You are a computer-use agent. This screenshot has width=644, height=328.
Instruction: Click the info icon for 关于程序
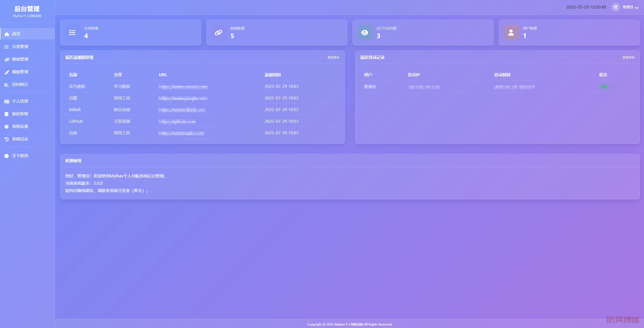pos(7,156)
